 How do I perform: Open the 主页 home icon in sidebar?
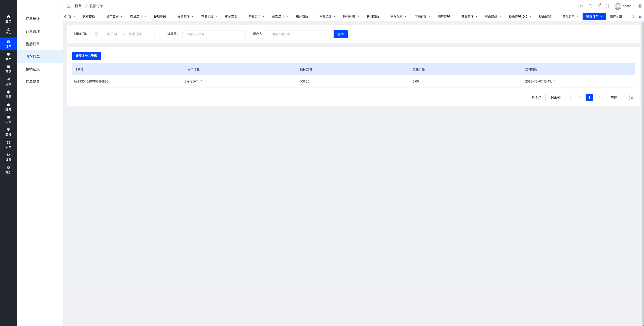coord(8,19)
